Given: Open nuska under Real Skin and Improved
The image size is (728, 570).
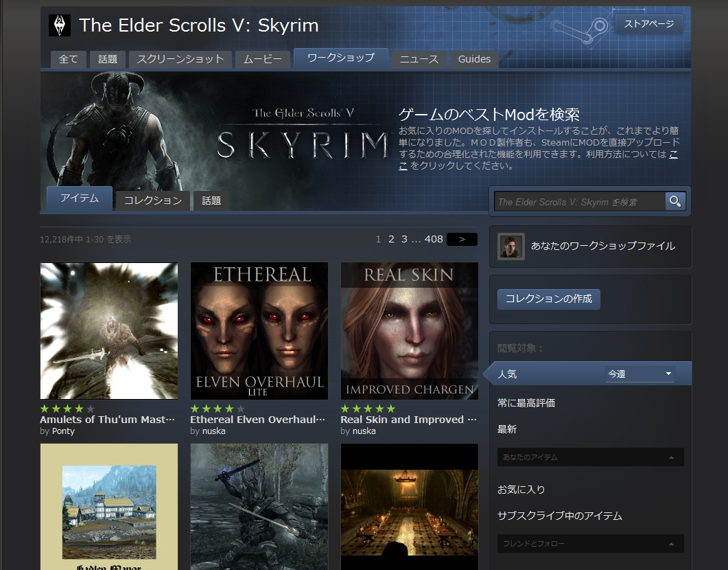Looking at the screenshot, I should [364, 431].
